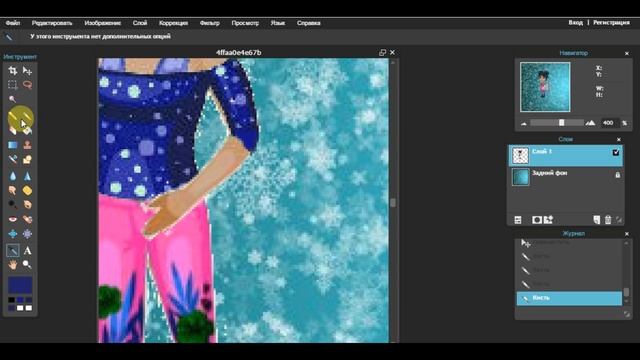640x360 pixels.
Task: Close the Слои panel
Action: click(x=619, y=140)
